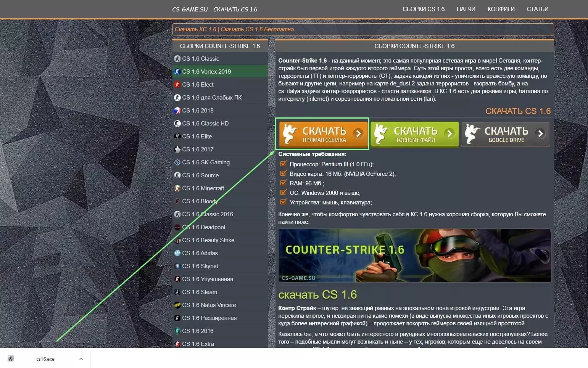Open the CS 1.6 Steam link
This screenshot has width=588, height=368.
tap(200, 292)
